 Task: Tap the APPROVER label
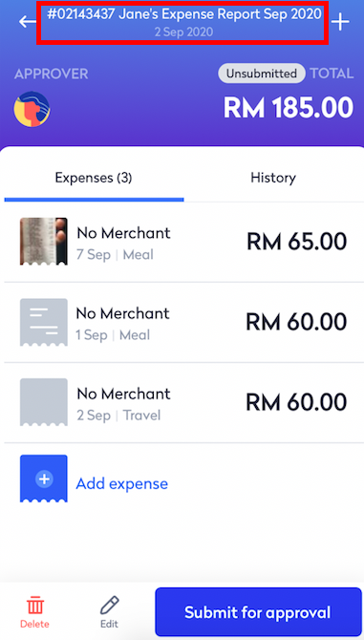[51, 74]
